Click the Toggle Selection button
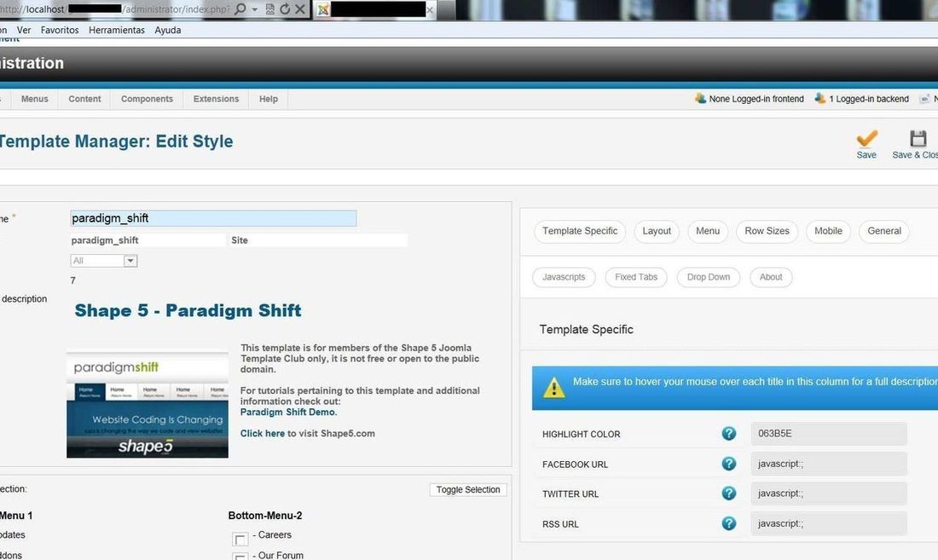The width and height of the screenshot is (938, 560). coord(468,489)
